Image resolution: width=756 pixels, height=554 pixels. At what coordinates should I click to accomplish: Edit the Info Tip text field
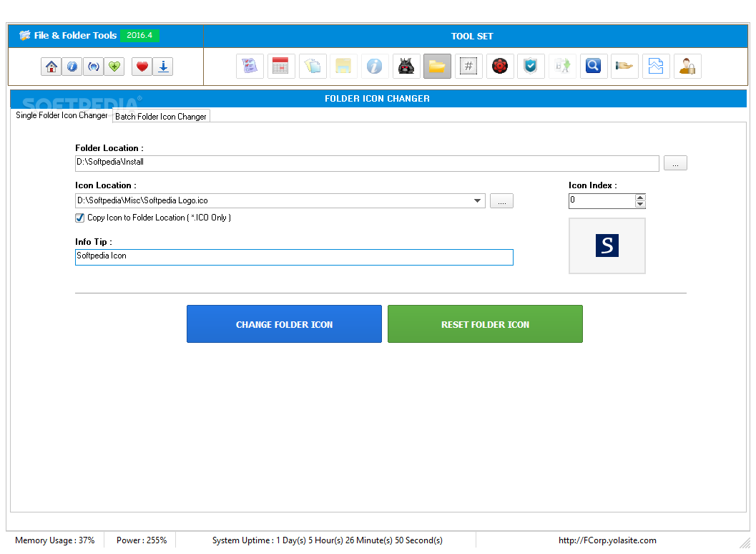click(293, 257)
